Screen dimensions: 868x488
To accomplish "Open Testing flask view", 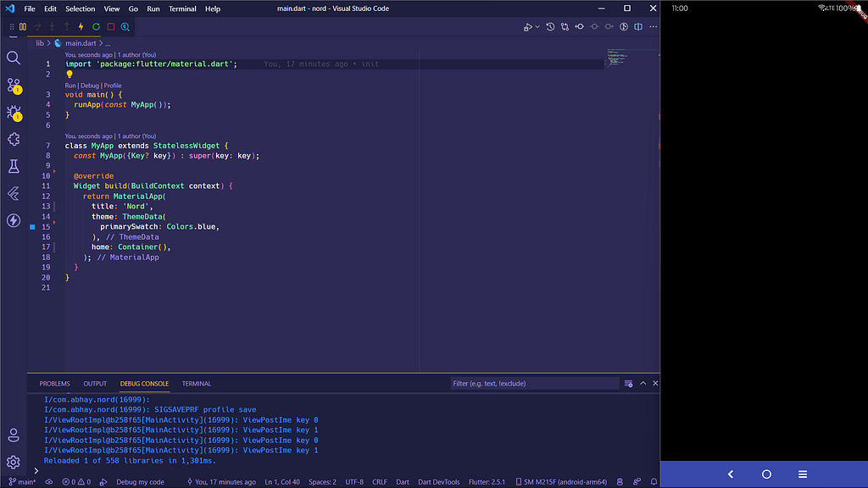I will tap(14, 166).
